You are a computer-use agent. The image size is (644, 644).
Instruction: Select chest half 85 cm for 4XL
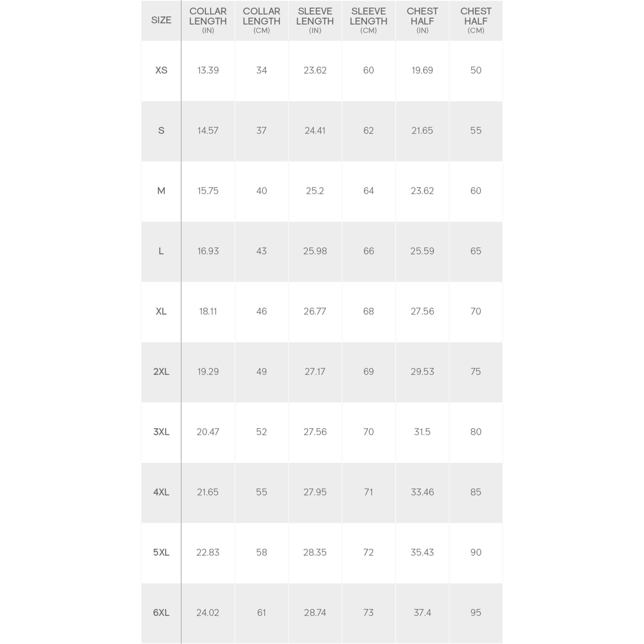click(476, 492)
